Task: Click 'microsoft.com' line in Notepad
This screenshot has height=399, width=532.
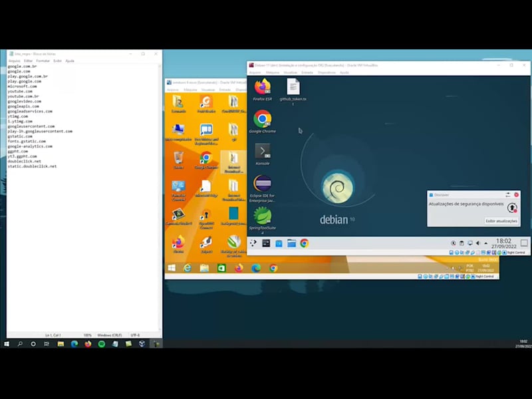Action: coord(22,86)
